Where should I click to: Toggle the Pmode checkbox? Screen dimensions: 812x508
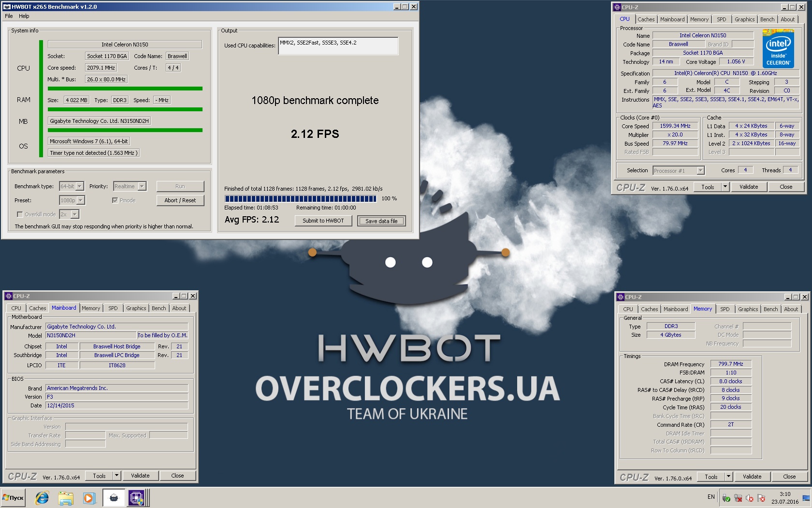(115, 200)
